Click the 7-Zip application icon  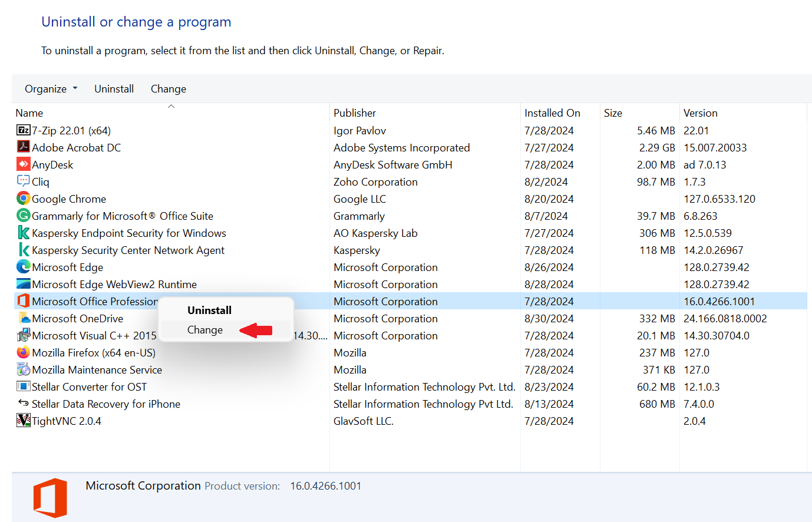(x=22, y=130)
